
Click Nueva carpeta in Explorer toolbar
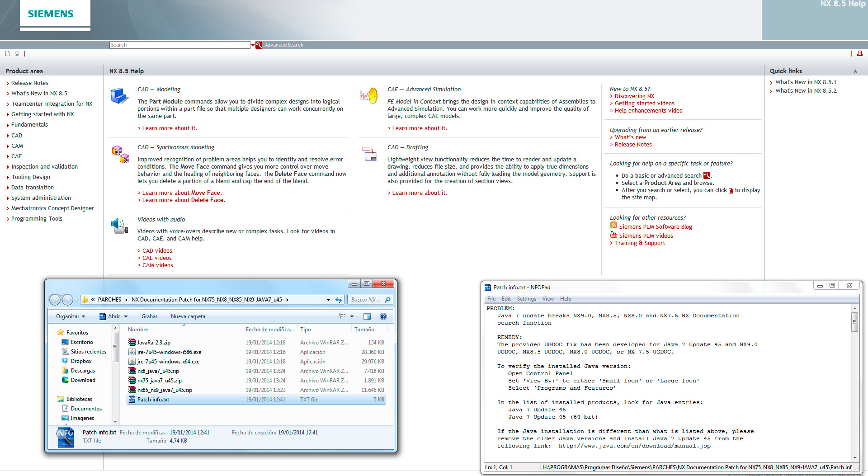pyautogui.click(x=188, y=316)
